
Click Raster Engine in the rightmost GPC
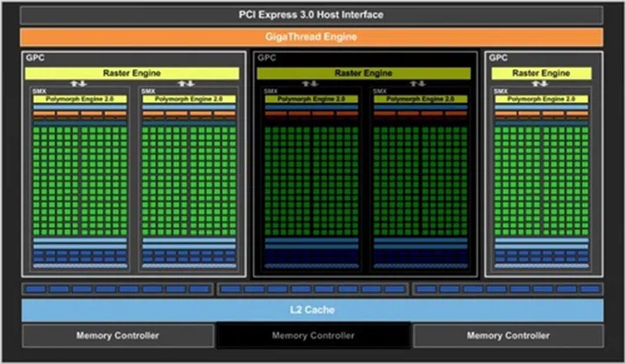coord(541,73)
